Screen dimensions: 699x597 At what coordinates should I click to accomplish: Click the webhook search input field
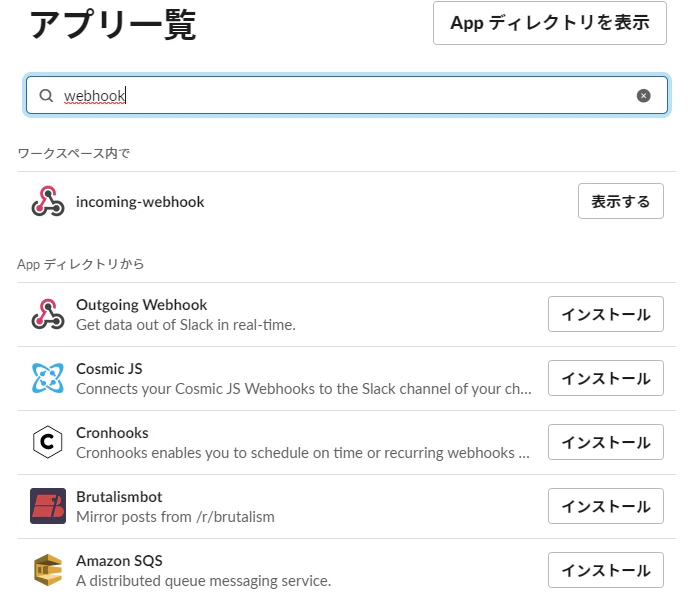pos(347,95)
